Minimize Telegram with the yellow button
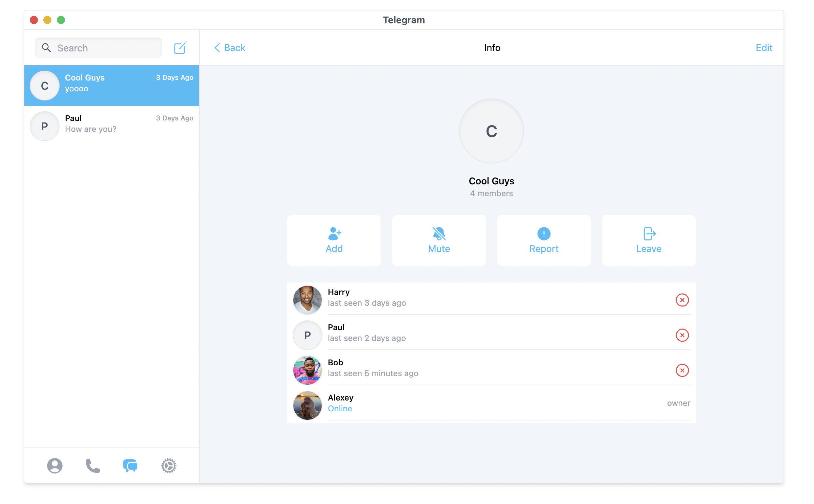 pyautogui.click(x=47, y=20)
